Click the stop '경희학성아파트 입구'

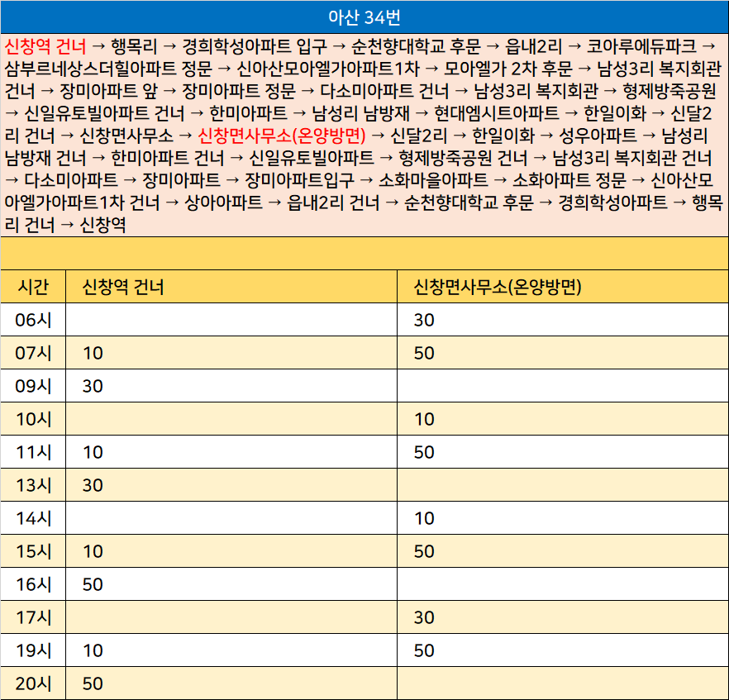coord(255,46)
